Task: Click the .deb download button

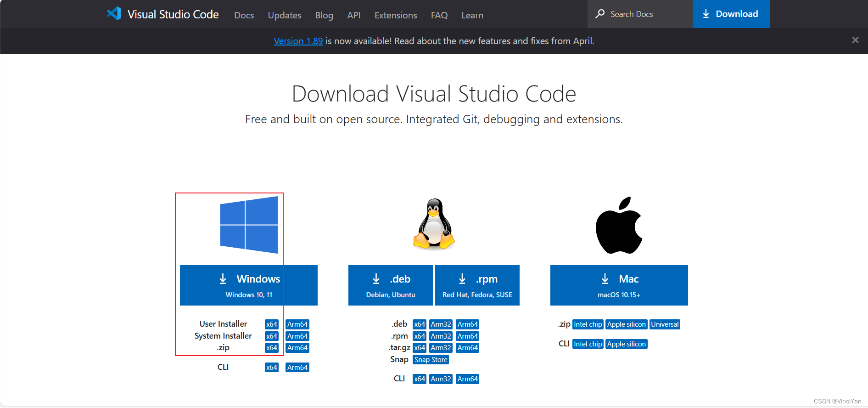Action: pos(391,285)
